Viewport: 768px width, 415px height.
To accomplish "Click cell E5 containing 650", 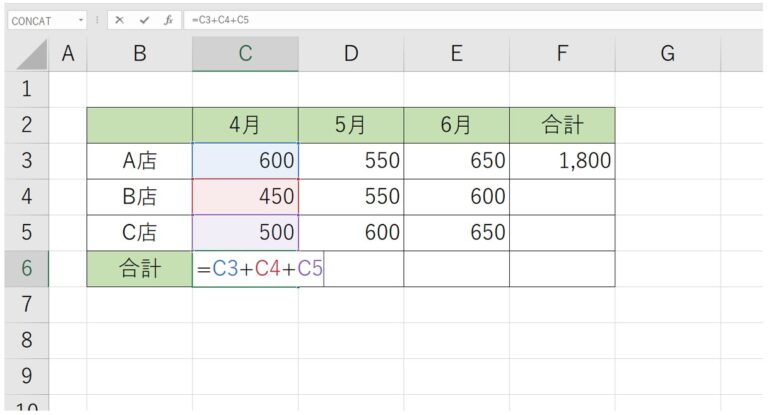I will [x=456, y=232].
